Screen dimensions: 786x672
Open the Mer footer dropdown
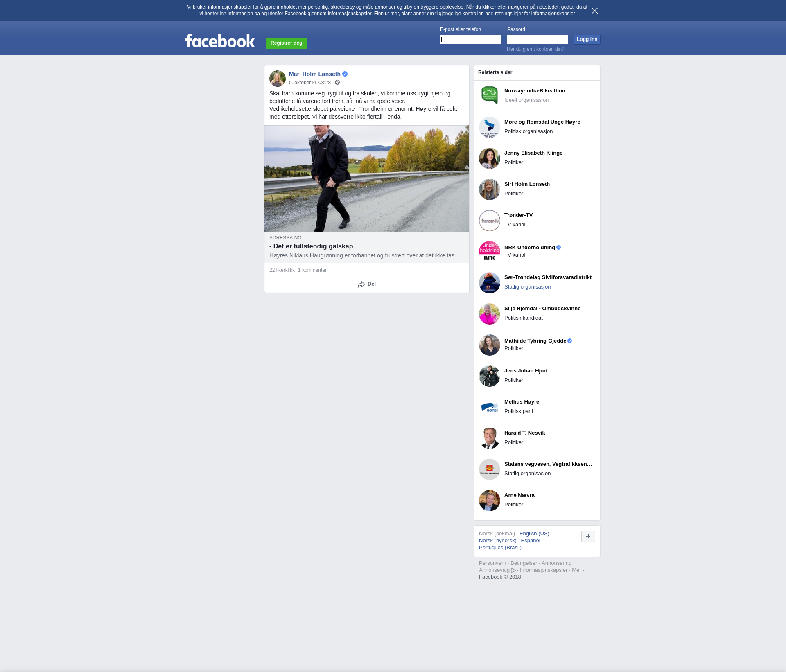point(578,570)
